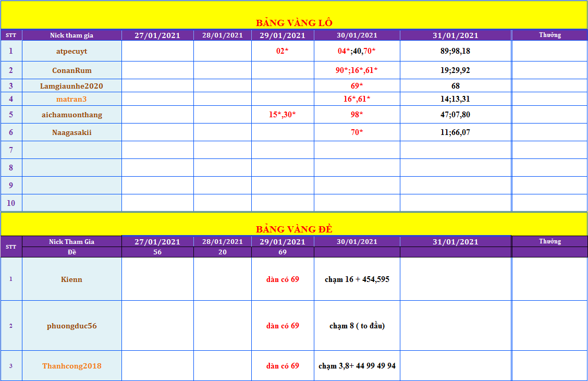This screenshot has height=381, width=588.
Task: Click the '19;29,92' cell
Action: click(x=455, y=70)
